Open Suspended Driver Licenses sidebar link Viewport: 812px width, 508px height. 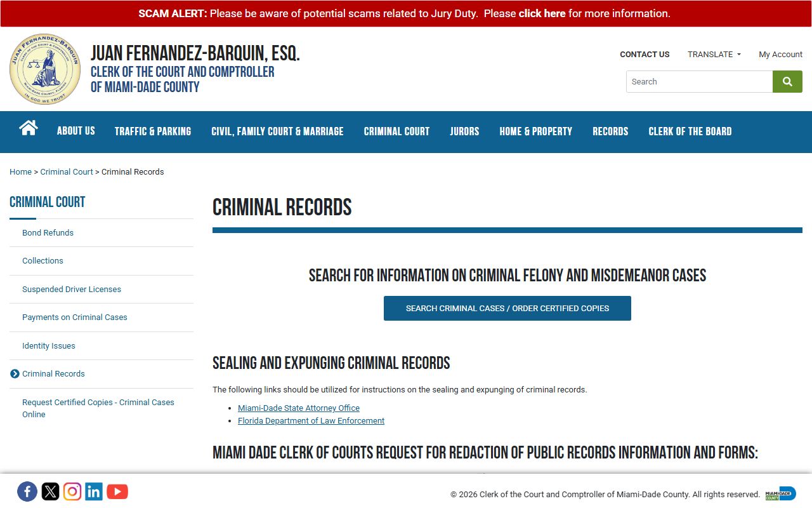72,290
